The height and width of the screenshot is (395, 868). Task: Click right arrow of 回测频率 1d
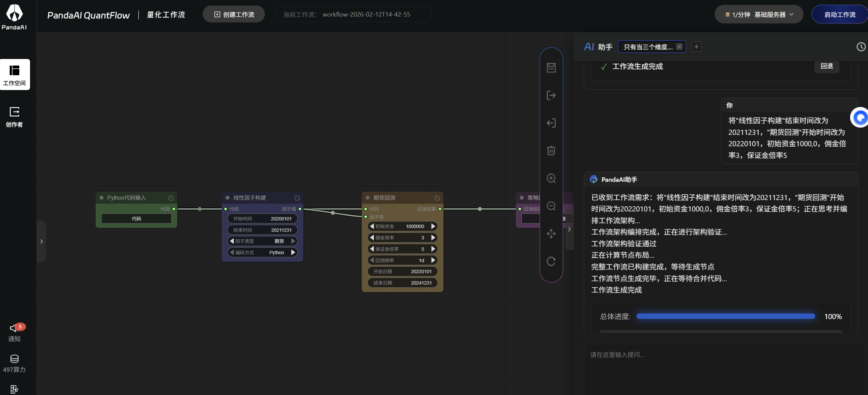[x=433, y=260]
